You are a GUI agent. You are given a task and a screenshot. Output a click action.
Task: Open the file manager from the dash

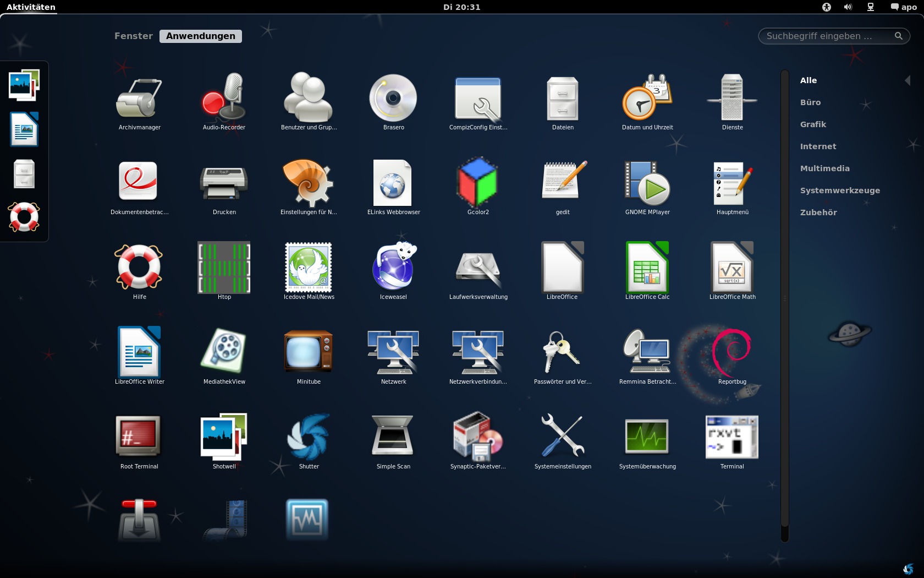coord(24,173)
